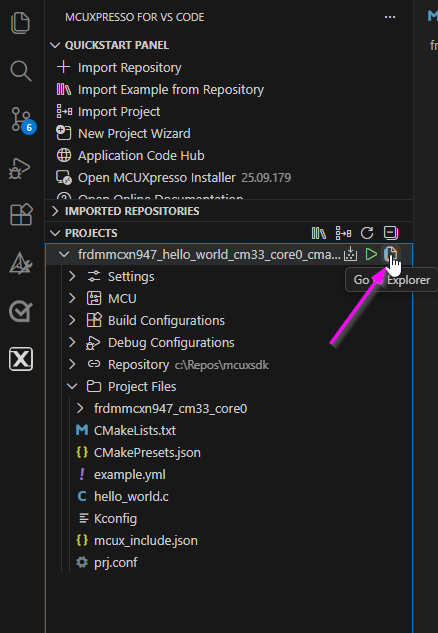Open the Explorer view in activity bar

pyautogui.click(x=20, y=22)
